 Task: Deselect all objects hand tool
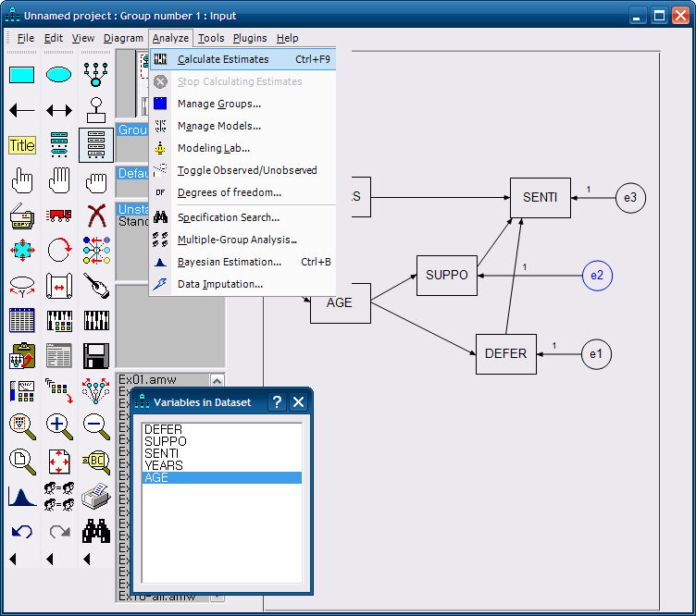point(96,180)
